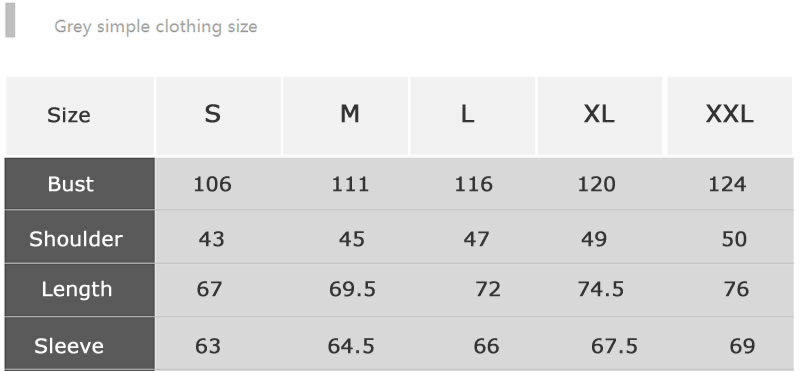
Task: Select the XL size column header
Action: click(x=600, y=115)
